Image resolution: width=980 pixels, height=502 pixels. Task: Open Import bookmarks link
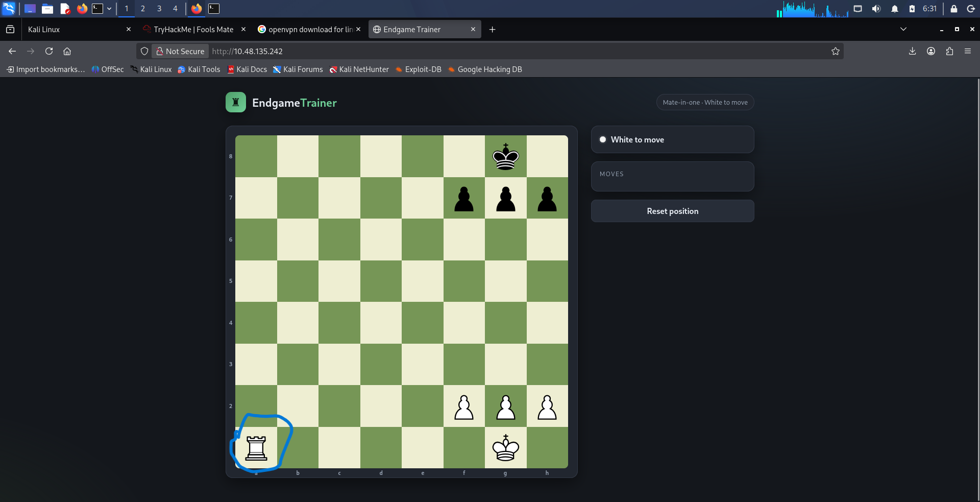tap(46, 69)
